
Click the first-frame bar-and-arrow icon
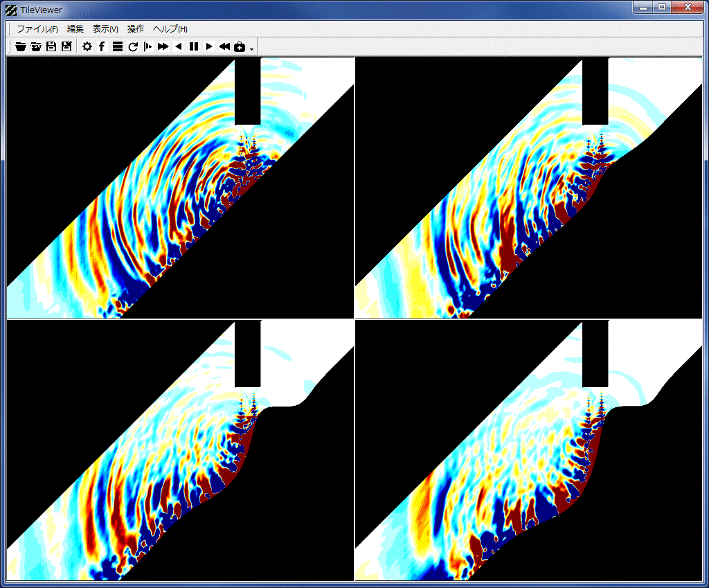tap(147, 46)
